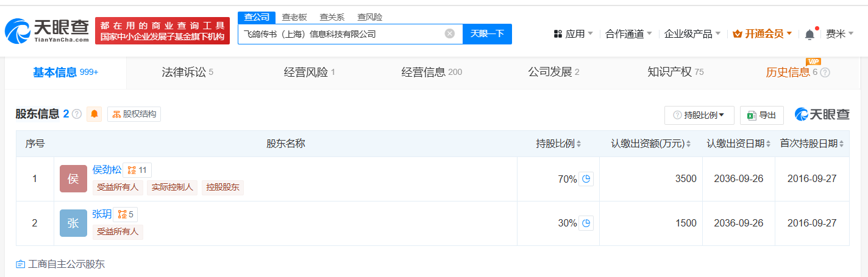Open shareholder 侯劲松 profile link
868x277 pixels.
(107, 170)
